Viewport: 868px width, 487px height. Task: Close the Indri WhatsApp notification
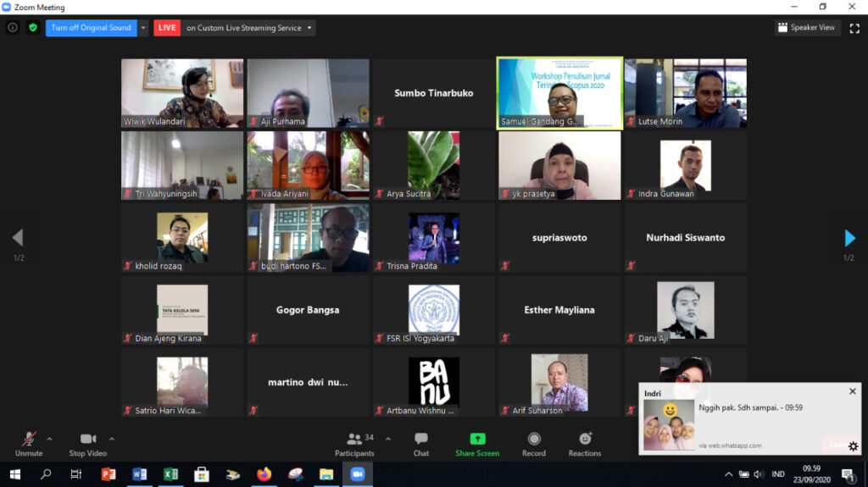(853, 391)
